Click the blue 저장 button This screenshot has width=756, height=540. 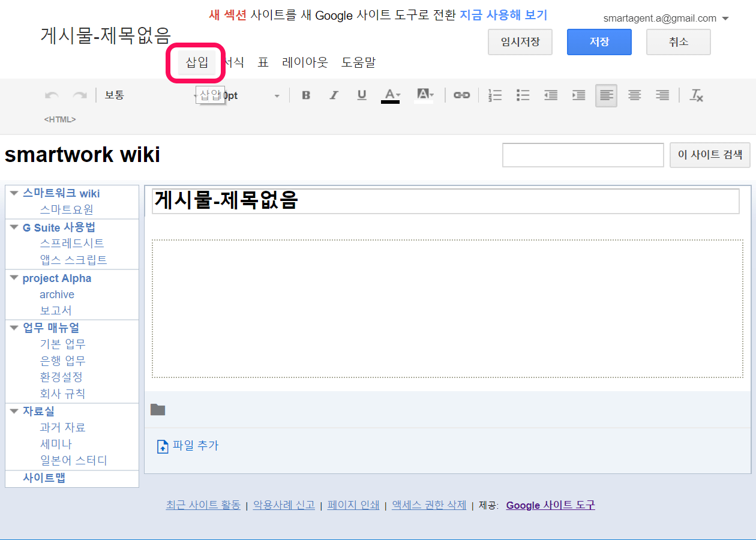coord(599,42)
